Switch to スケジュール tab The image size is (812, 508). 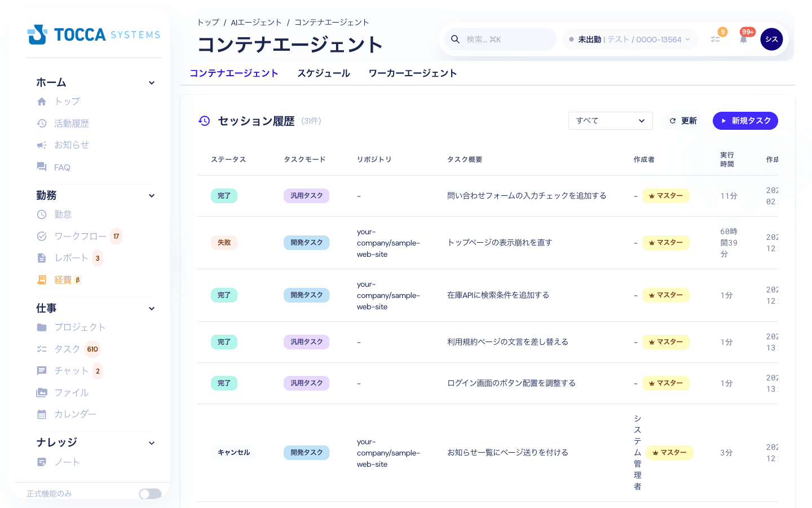[x=324, y=73]
